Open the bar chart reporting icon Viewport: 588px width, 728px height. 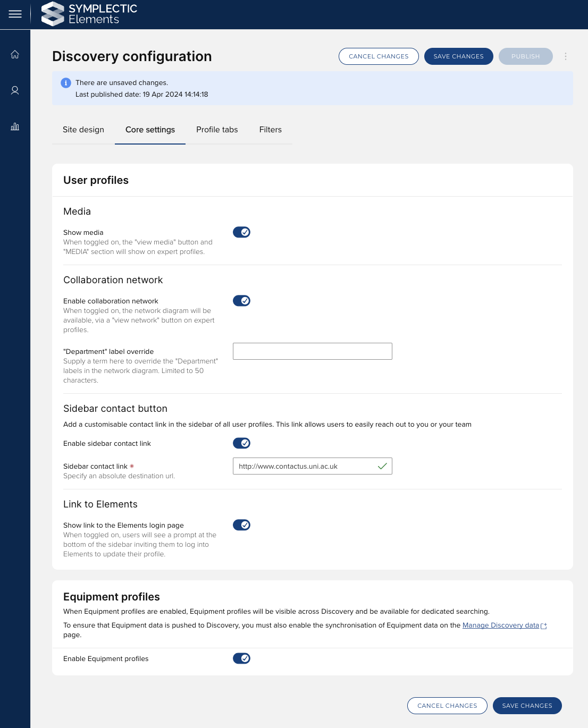15,126
